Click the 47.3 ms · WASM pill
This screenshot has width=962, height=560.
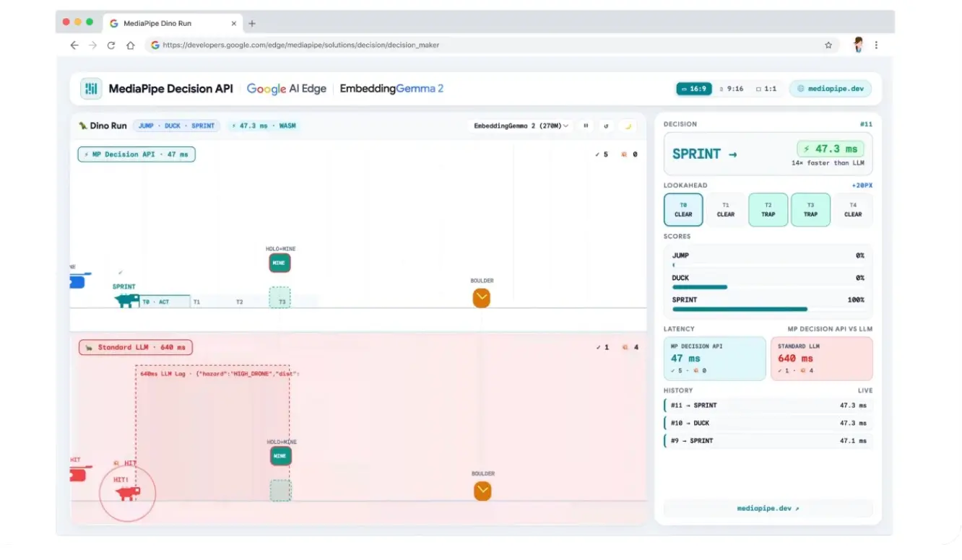click(264, 126)
